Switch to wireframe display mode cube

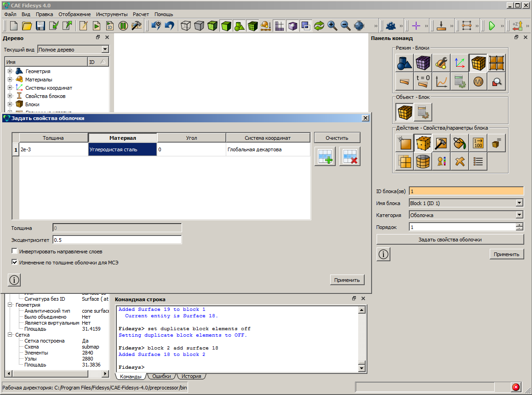186,26
